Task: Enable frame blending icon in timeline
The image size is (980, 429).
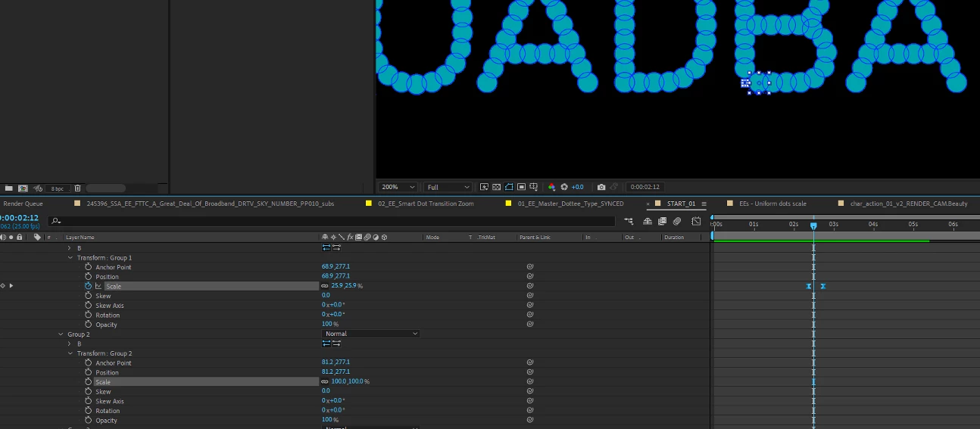Action: click(x=662, y=221)
